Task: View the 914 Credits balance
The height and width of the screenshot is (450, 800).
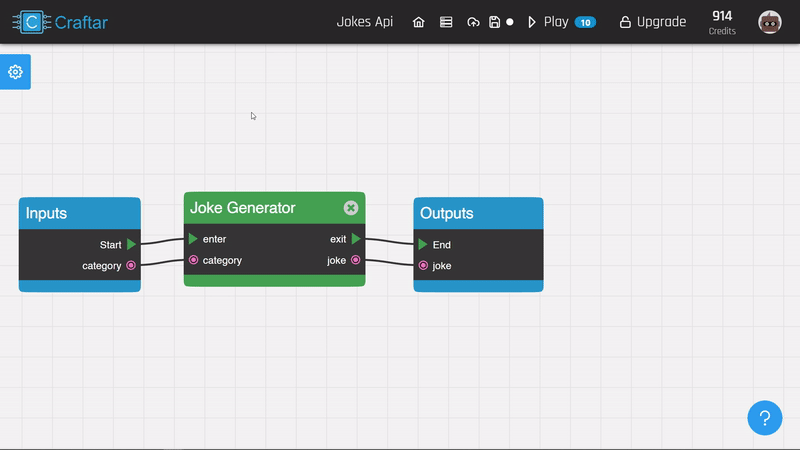Action: coord(722,22)
